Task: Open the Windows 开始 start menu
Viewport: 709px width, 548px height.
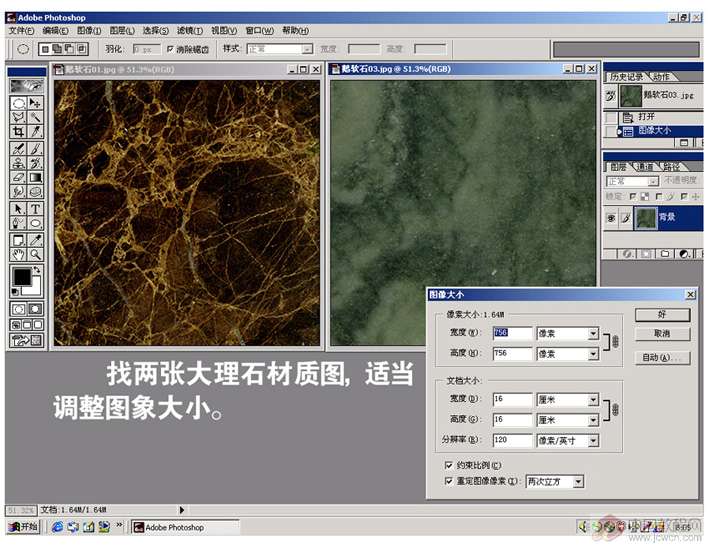Action: 23,527
